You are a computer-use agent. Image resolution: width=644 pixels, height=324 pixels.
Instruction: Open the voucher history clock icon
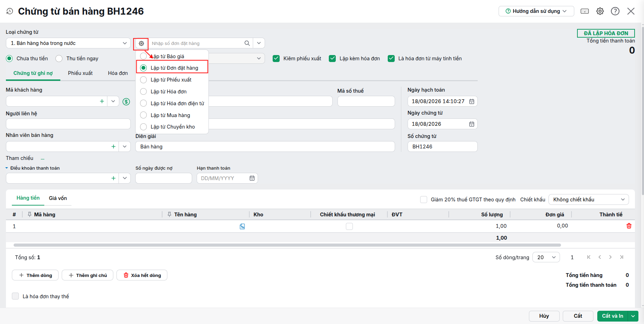tap(10, 11)
